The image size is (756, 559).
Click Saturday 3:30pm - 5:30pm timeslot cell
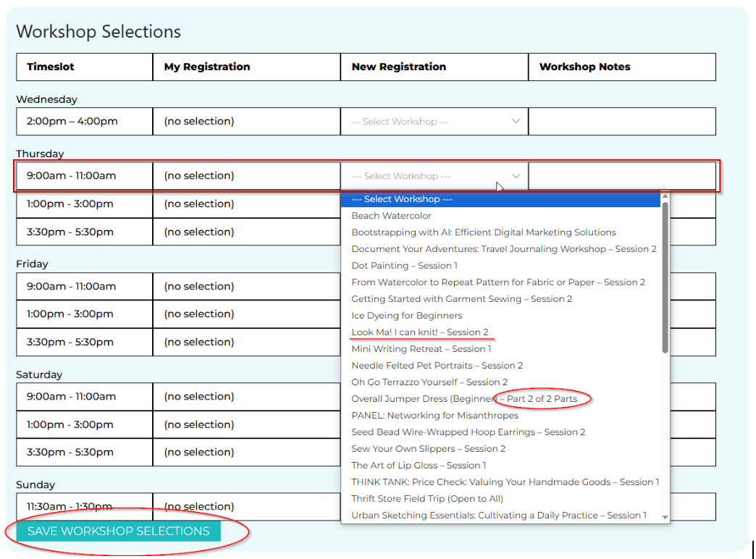coord(85,453)
